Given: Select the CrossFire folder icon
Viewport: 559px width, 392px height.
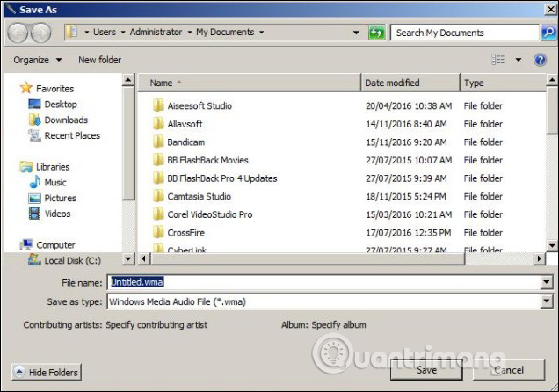Looking at the screenshot, I should pyautogui.click(x=158, y=232).
